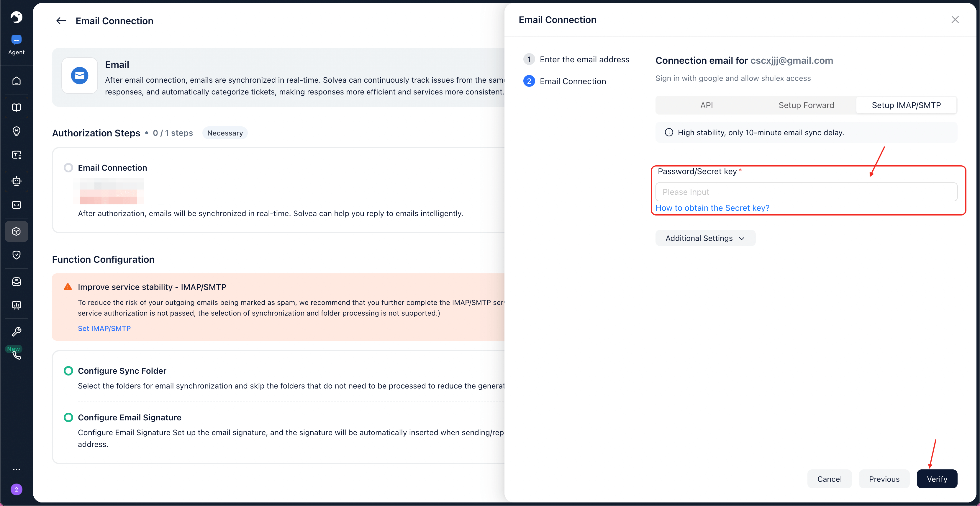Toggle the Configure Sync Folder circle
980x506 pixels.
(x=68, y=370)
